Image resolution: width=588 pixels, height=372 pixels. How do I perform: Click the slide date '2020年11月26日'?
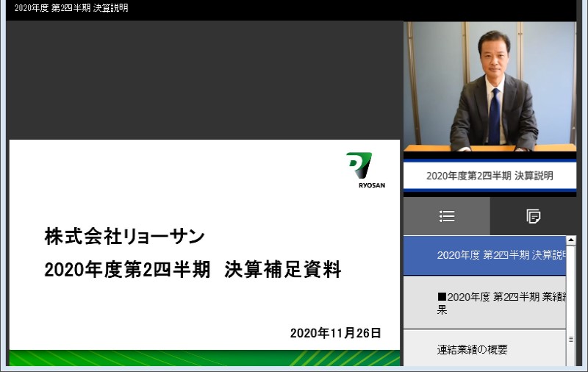tap(336, 333)
